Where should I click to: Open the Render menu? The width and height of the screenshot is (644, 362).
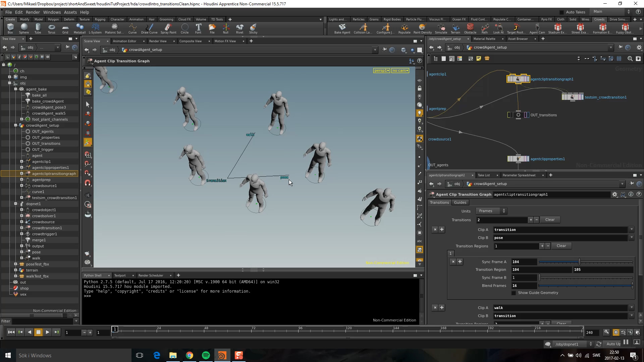tap(33, 12)
